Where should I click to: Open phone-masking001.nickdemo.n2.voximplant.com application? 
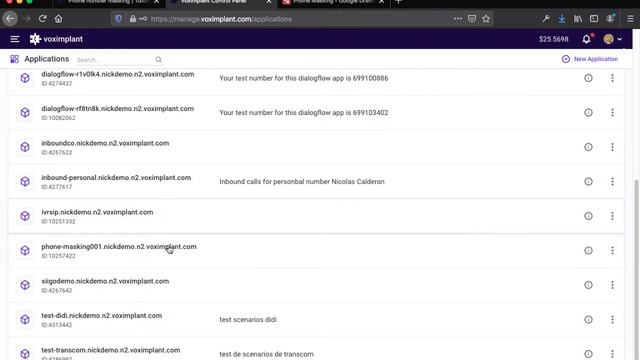(119, 247)
